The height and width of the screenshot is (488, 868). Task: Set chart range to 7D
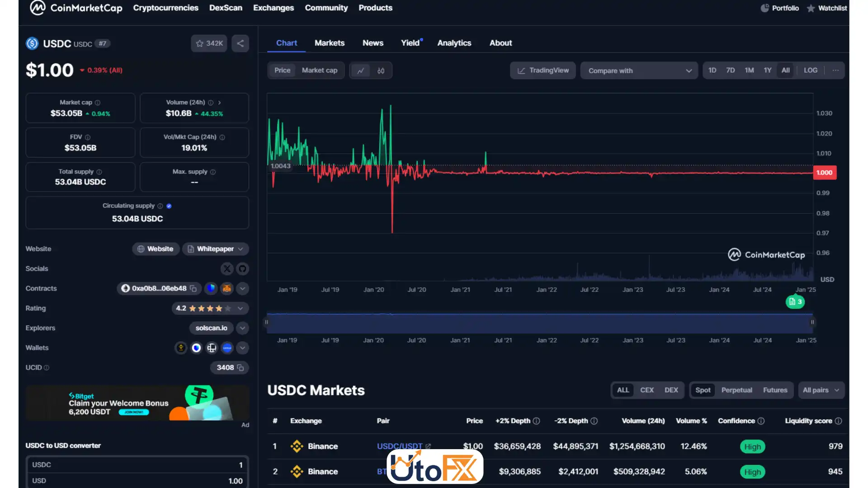(731, 70)
